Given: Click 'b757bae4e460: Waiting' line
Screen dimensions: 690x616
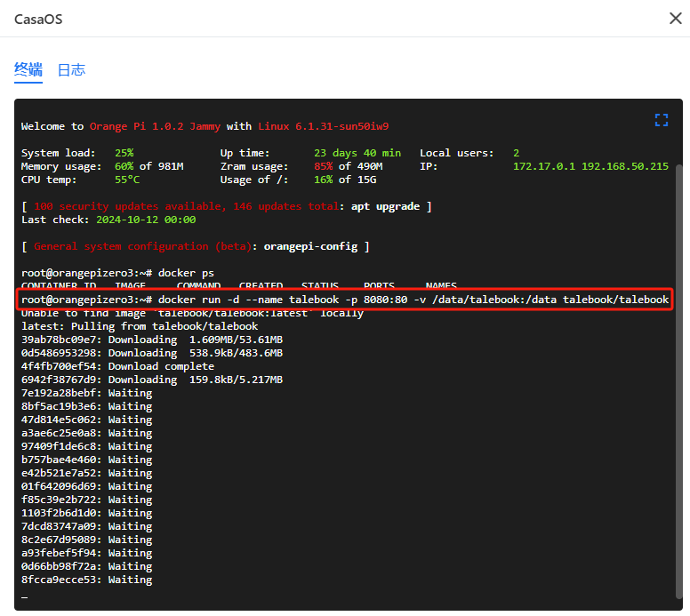Looking at the screenshot, I should (x=86, y=460).
